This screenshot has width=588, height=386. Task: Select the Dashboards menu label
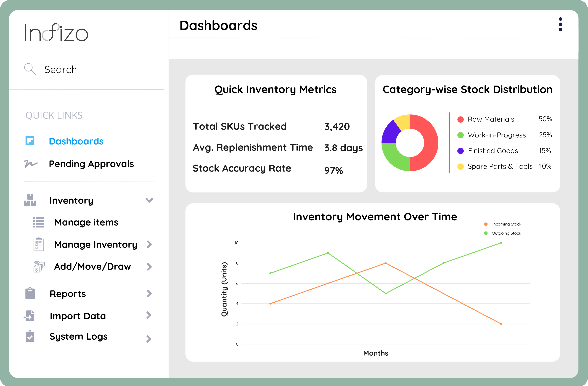(x=76, y=141)
